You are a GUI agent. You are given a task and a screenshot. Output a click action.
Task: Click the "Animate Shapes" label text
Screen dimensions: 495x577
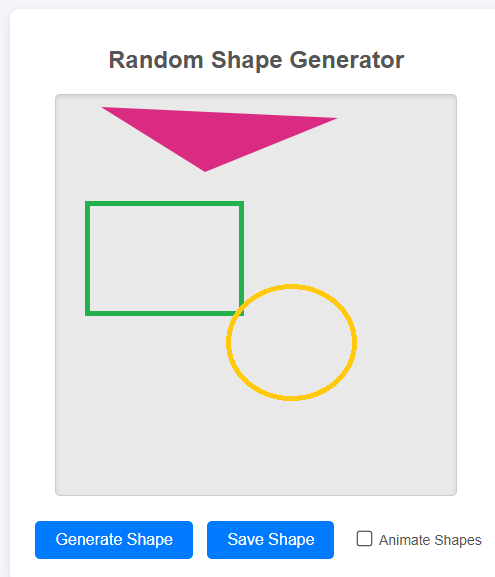[430, 540]
